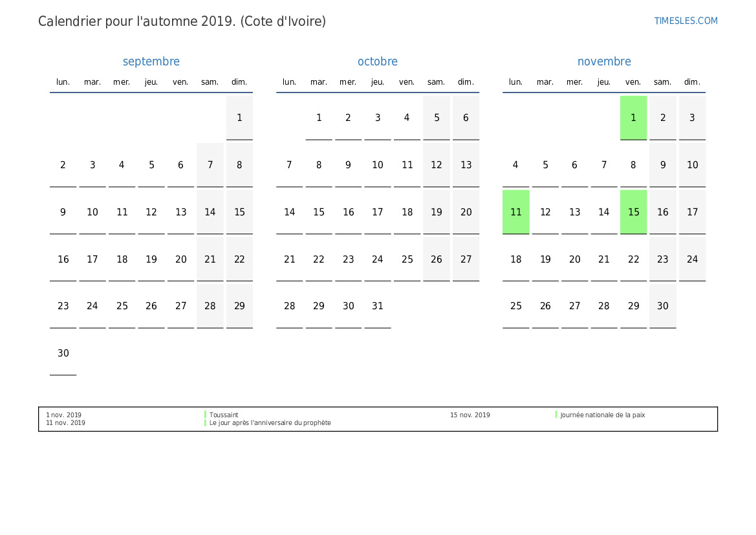Select the highlighted November 11 holiday
The image size is (756, 535).
click(x=516, y=212)
